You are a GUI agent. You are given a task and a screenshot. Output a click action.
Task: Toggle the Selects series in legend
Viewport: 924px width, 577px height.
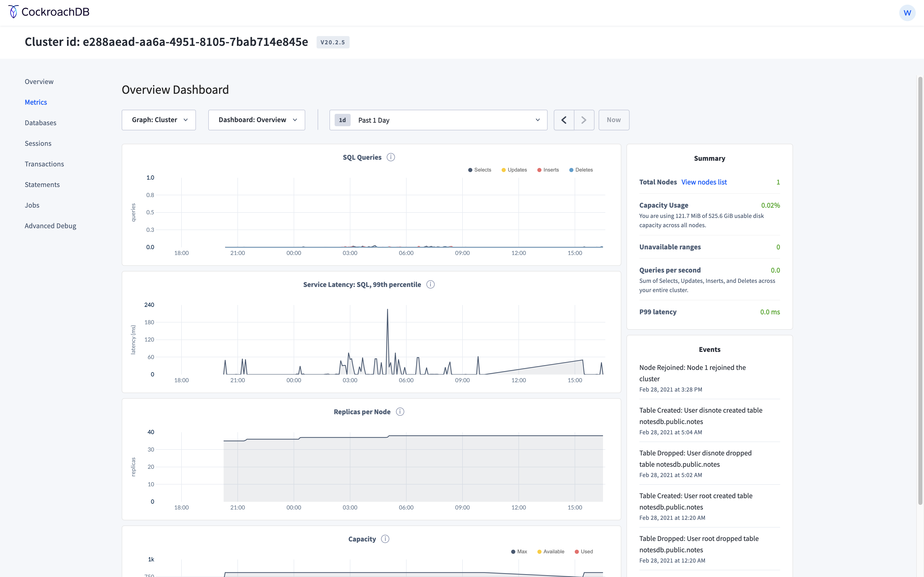pos(480,170)
